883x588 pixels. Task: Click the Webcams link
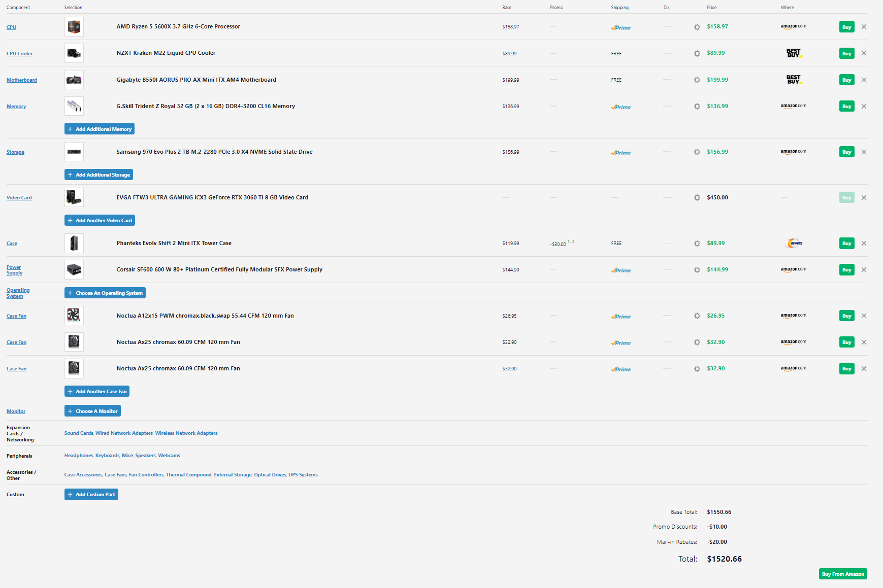click(169, 456)
